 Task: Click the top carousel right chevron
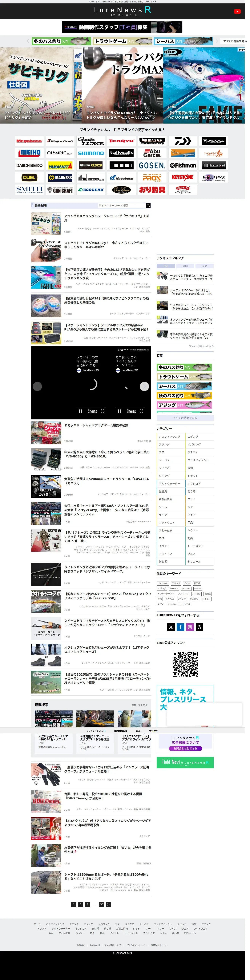pyautogui.click(x=217, y=41)
